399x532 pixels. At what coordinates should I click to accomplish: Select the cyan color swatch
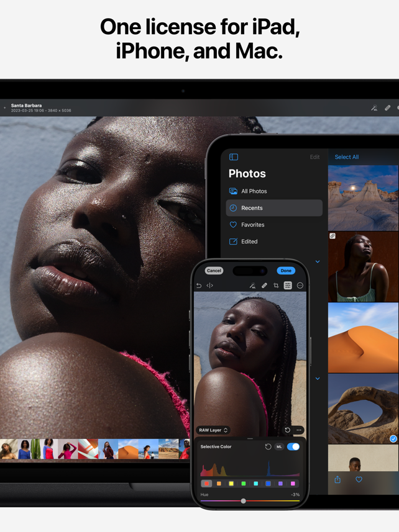click(255, 484)
